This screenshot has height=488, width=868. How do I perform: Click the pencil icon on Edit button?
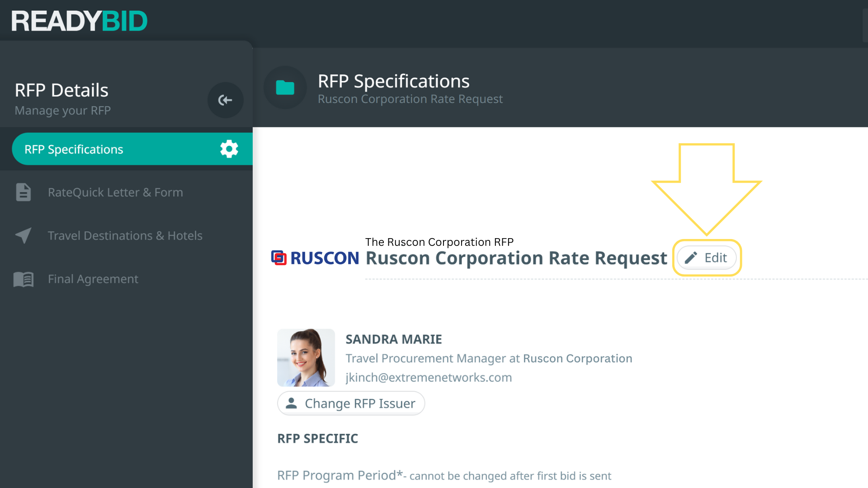[691, 258]
